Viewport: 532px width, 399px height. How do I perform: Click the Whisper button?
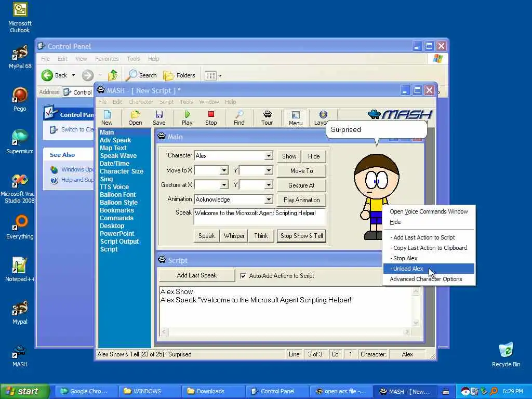click(234, 236)
